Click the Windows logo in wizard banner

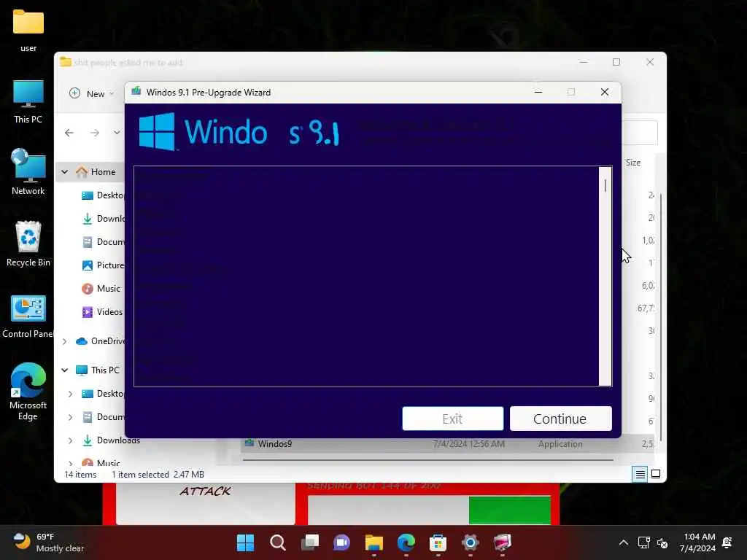click(157, 131)
